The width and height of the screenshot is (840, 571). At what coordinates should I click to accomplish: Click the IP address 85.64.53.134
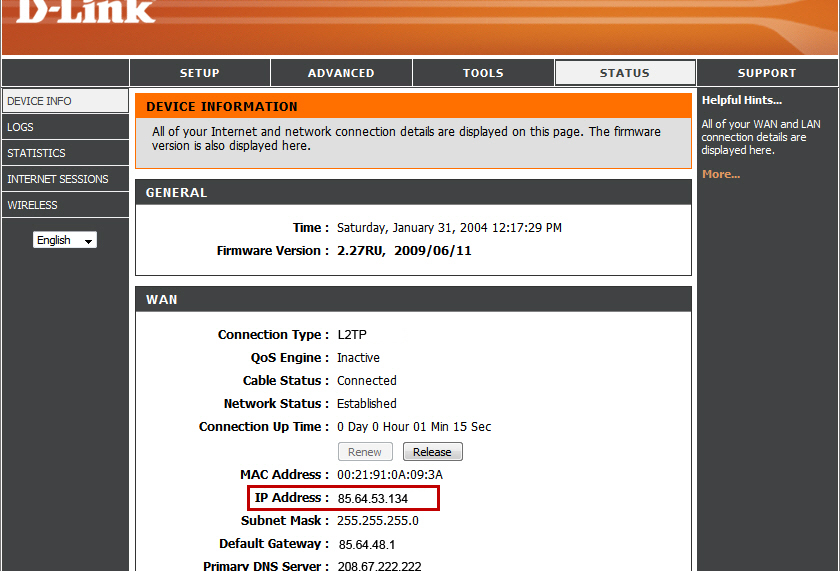click(372, 498)
